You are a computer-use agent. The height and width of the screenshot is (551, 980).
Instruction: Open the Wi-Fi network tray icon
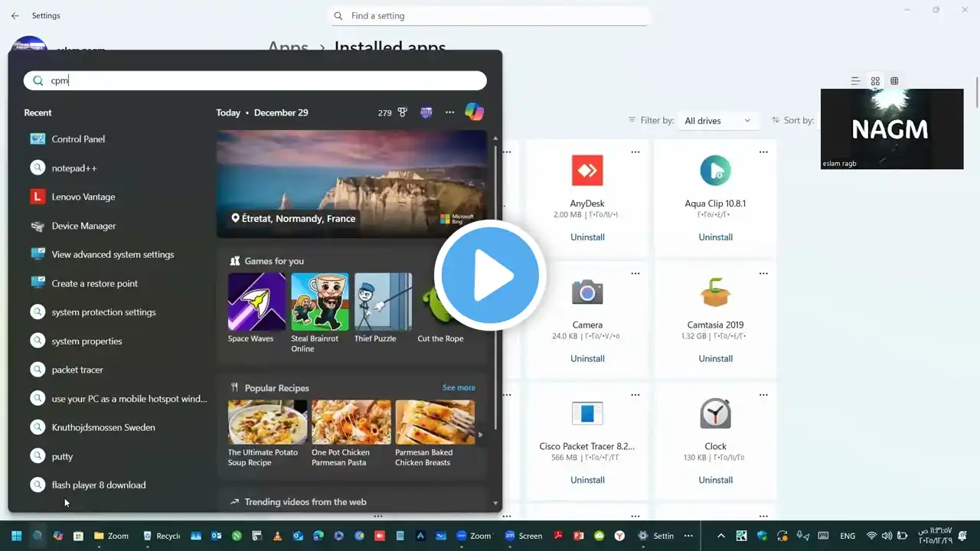click(871, 536)
